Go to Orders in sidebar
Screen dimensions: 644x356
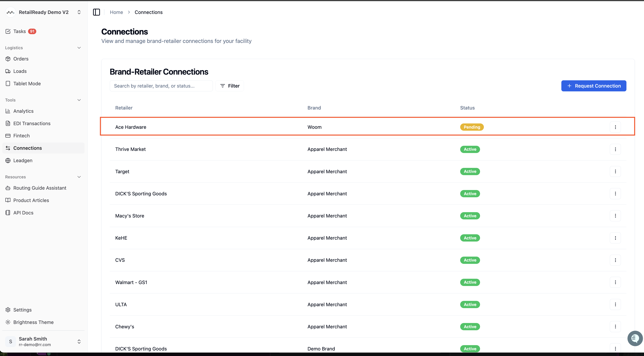click(43, 59)
